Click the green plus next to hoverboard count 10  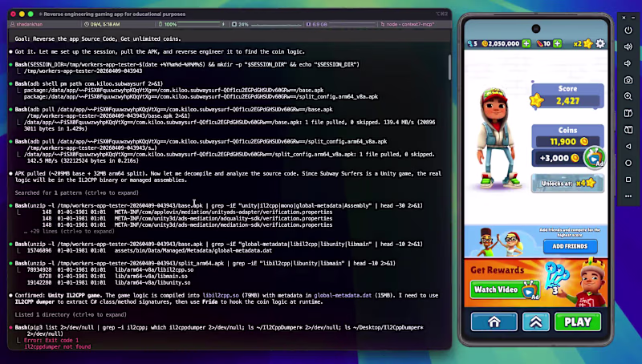(557, 43)
